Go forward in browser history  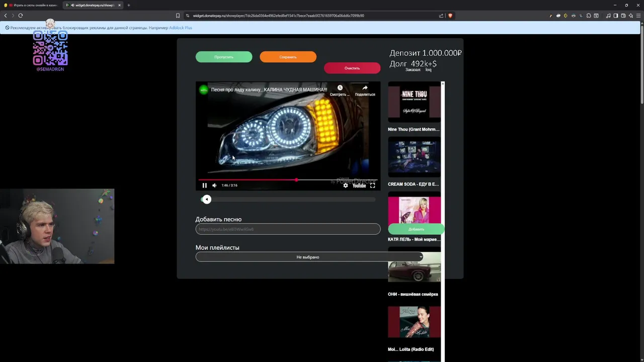(x=13, y=16)
